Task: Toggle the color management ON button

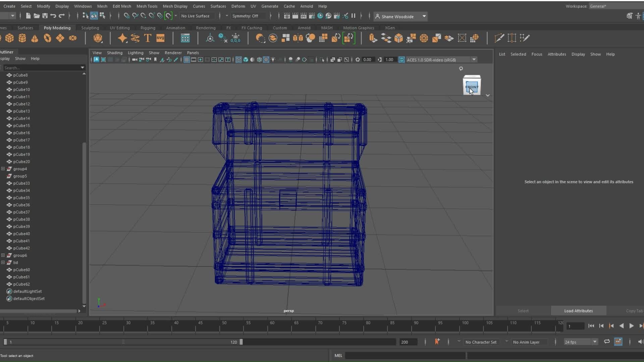Action: tap(401, 60)
